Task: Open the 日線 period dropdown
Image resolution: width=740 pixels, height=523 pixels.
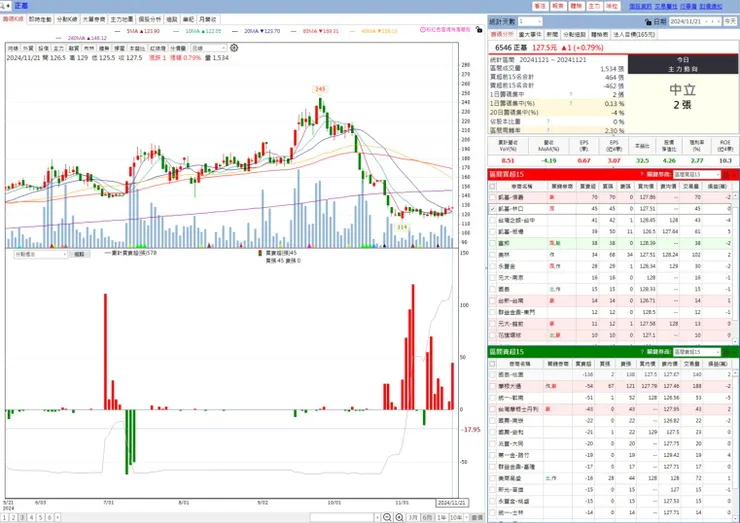Action: 208,48
